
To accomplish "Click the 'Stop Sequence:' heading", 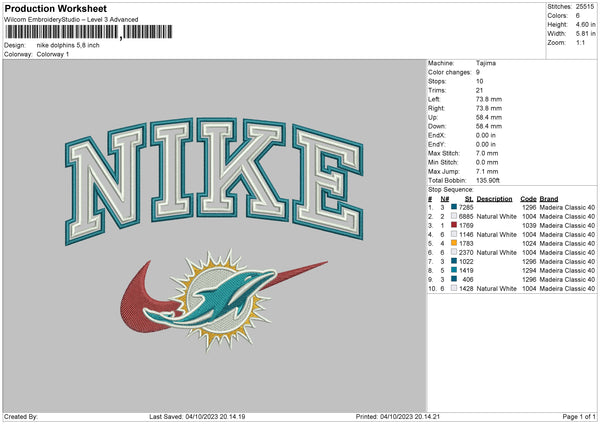I will pos(451,190).
